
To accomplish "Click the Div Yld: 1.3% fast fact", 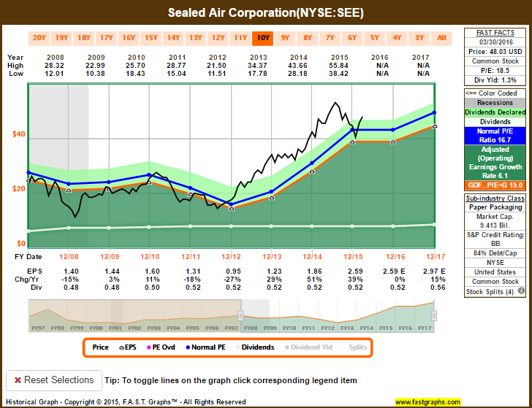I will [495, 80].
